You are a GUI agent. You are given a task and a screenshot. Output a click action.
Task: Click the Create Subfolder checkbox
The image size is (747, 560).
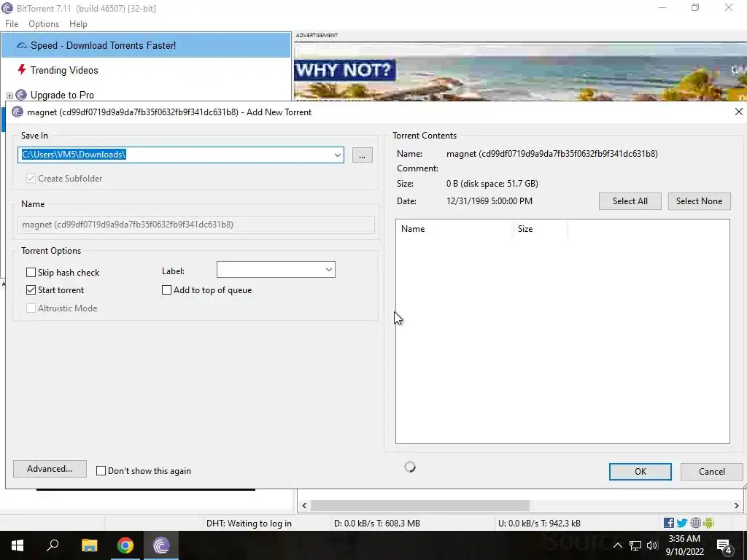click(x=31, y=179)
